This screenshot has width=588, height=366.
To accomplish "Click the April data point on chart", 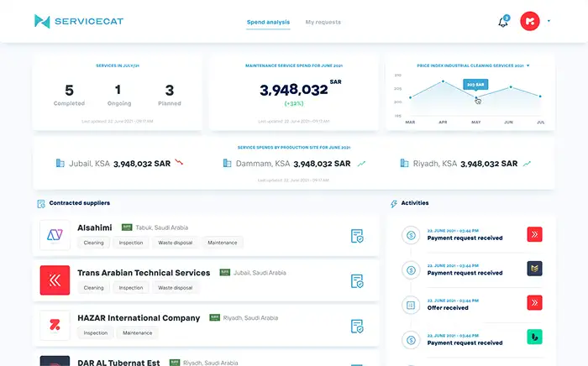I will 443,81.
